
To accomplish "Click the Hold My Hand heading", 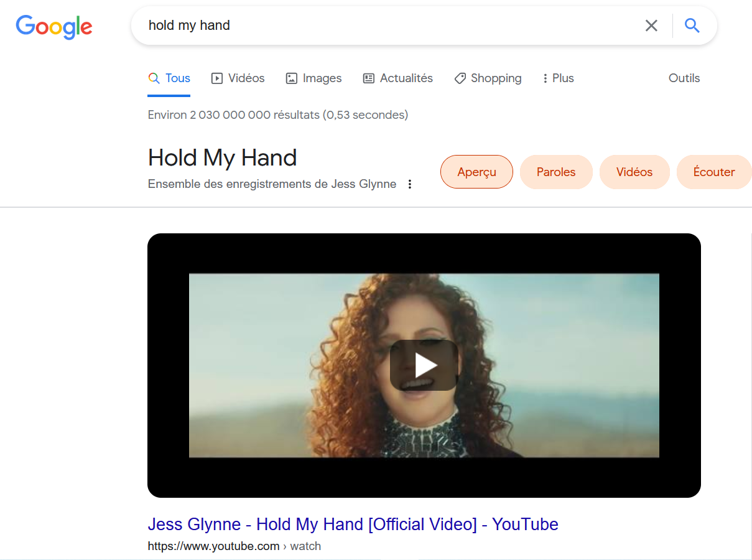I will tap(222, 158).
